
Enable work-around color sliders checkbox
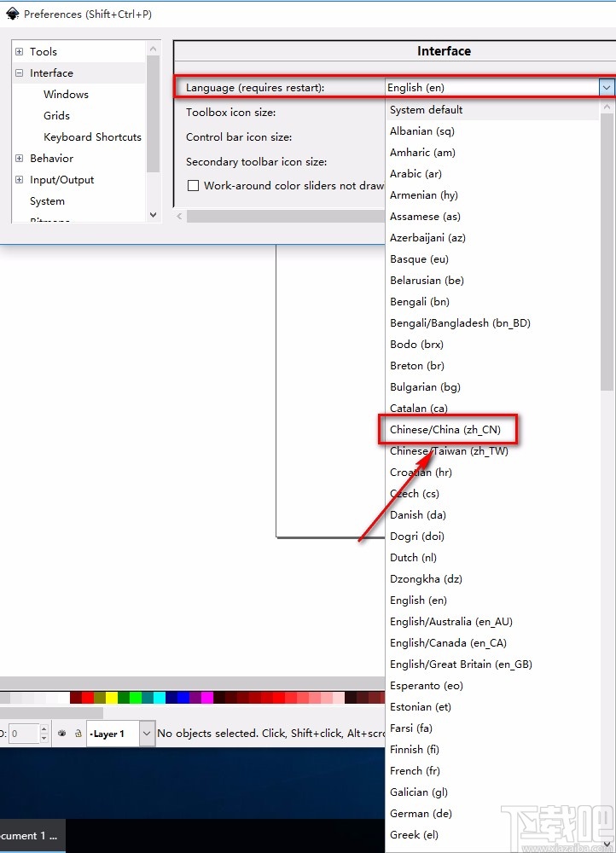[x=193, y=185]
